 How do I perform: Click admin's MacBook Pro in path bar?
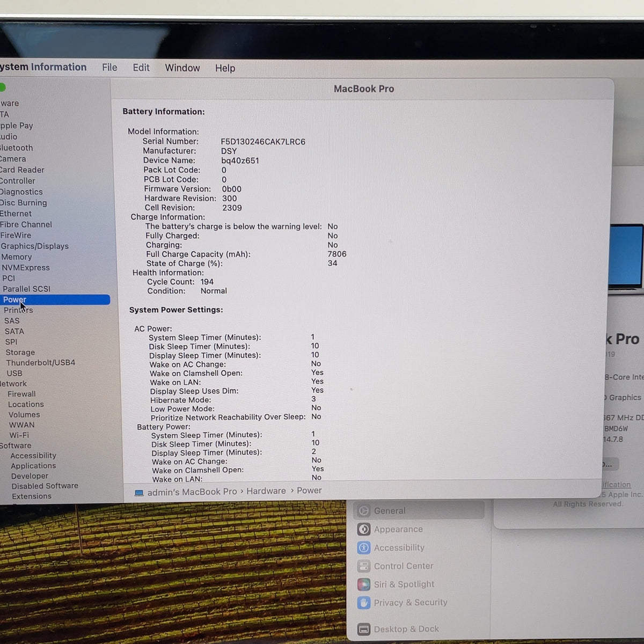coord(192,492)
